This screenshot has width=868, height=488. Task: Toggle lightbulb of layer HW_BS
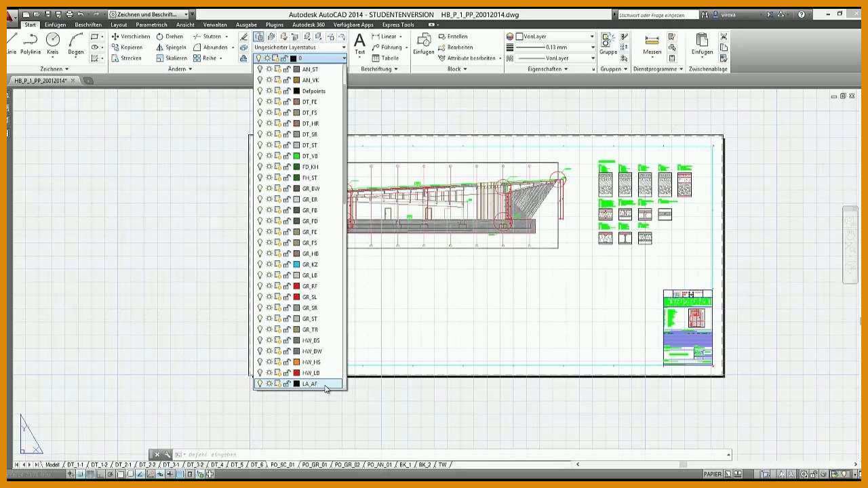260,340
